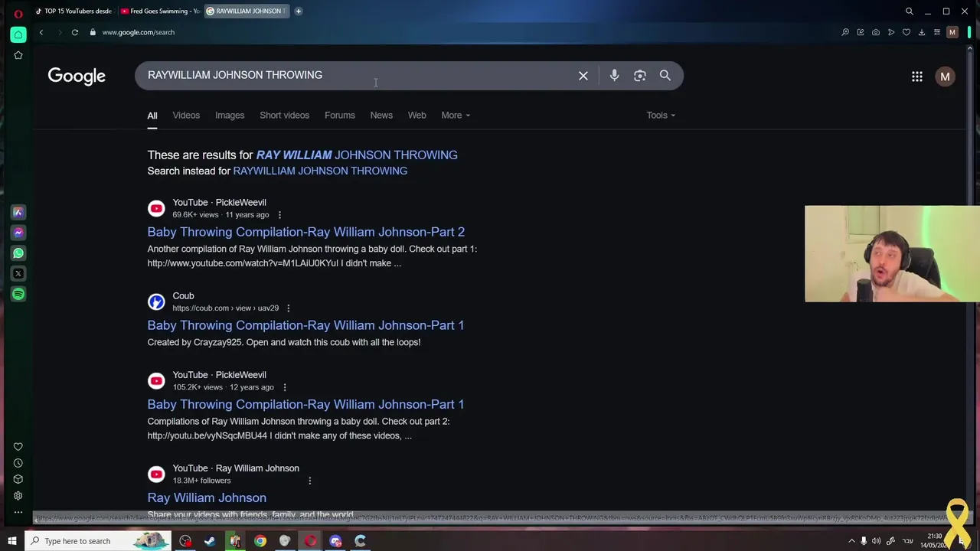Open Google Chrome from the taskbar
The width and height of the screenshot is (980, 551).
(x=260, y=541)
